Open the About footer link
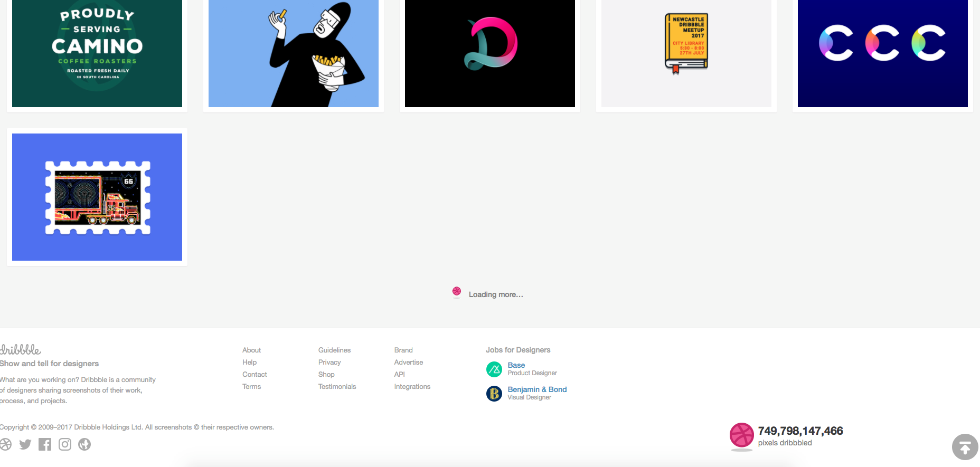Image resolution: width=980 pixels, height=467 pixels. click(251, 350)
